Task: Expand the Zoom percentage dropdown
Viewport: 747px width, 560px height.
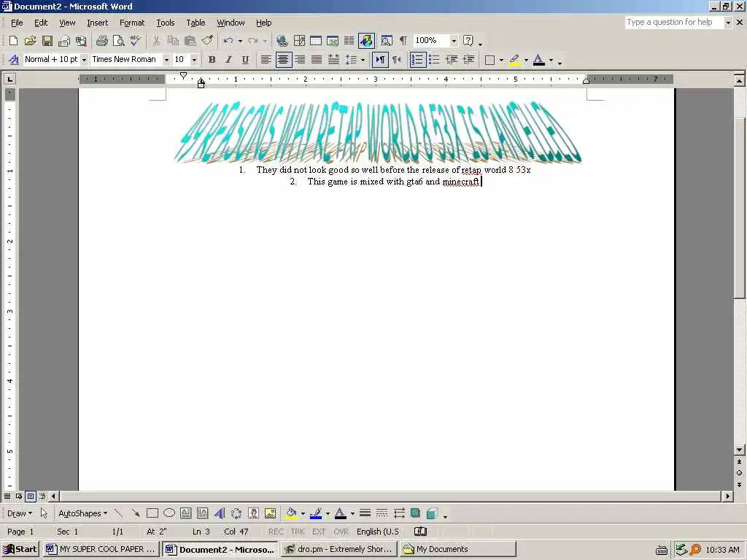Action: 454,41
